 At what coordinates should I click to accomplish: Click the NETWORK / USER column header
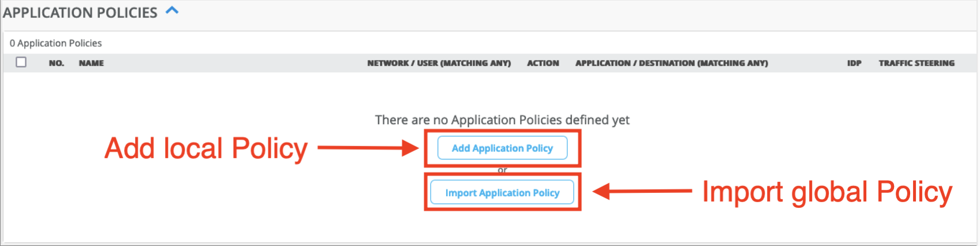[x=439, y=64]
